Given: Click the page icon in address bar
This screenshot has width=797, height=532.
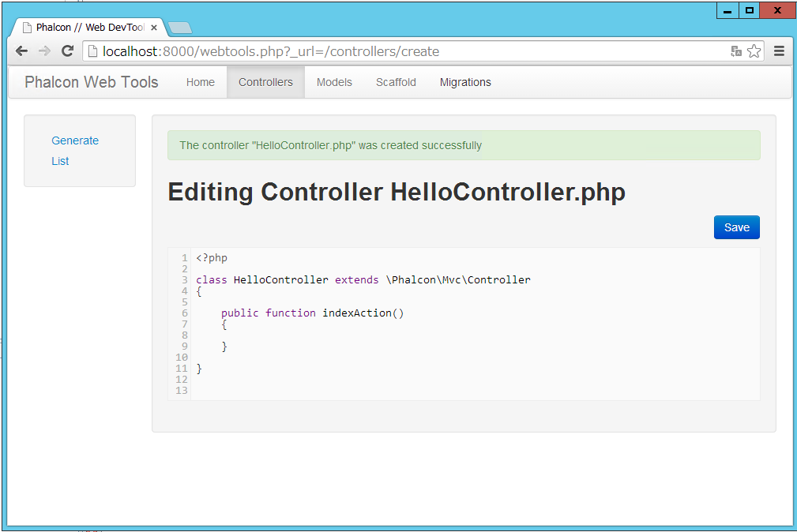Looking at the screenshot, I should [x=92, y=51].
